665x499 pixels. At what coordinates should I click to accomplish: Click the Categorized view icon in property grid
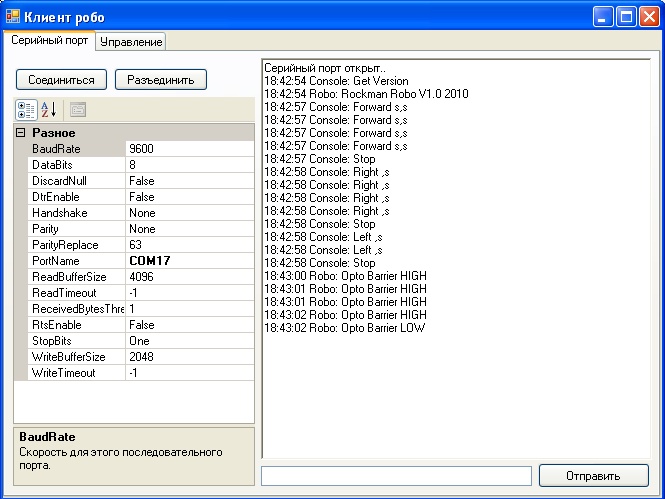point(27,110)
